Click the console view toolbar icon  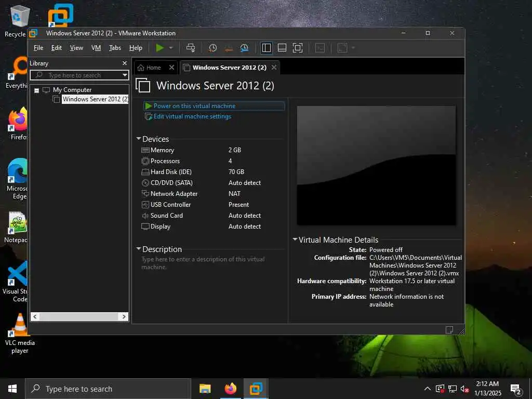point(320,48)
